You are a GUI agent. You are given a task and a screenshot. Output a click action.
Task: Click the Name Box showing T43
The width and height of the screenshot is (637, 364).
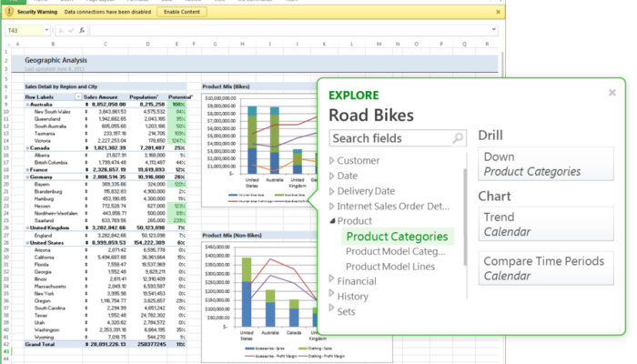(x=25, y=30)
